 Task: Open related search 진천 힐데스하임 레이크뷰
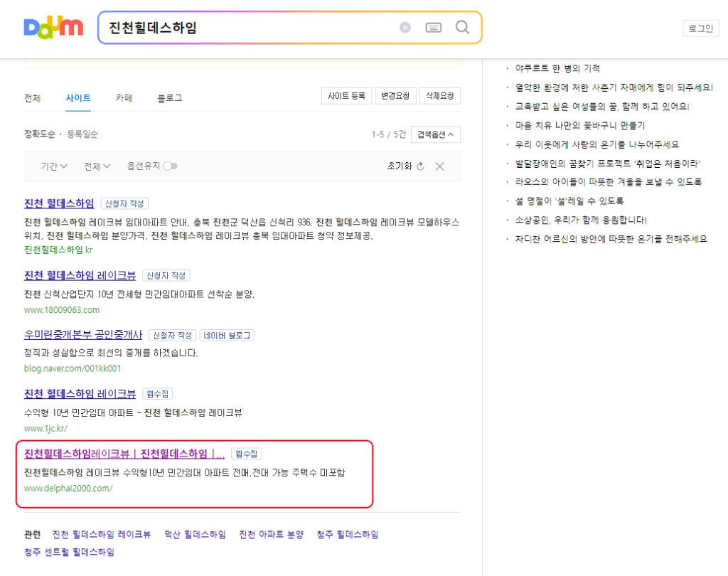[102, 535]
